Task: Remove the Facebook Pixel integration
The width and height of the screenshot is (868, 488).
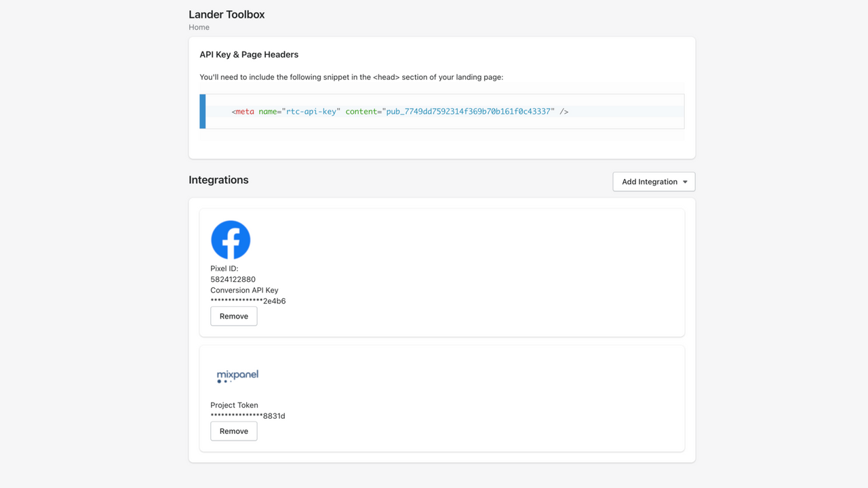Action: 233,316
